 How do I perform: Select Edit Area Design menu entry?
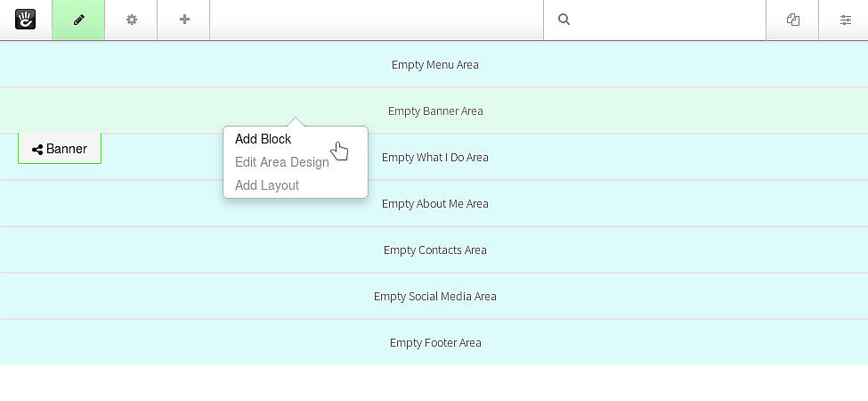[x=282, y=162]
